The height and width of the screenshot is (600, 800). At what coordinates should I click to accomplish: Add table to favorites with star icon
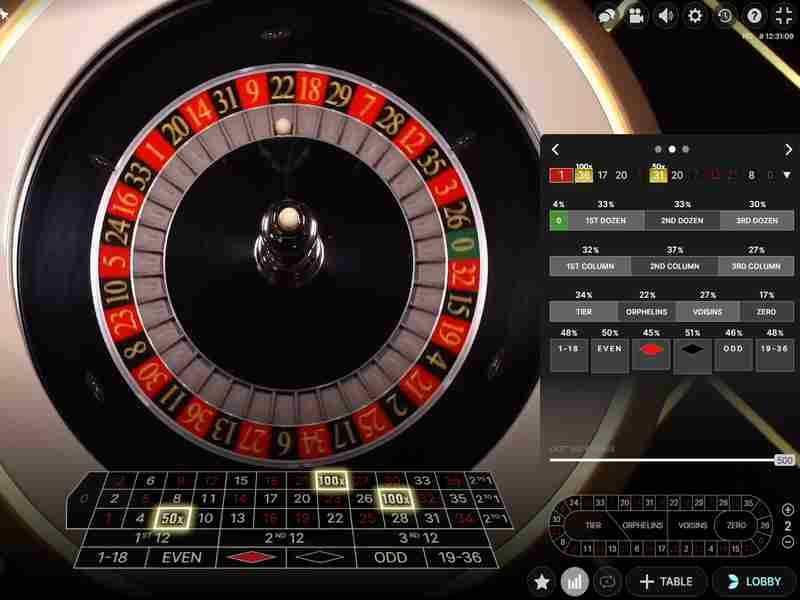click(x=541, y=582)
